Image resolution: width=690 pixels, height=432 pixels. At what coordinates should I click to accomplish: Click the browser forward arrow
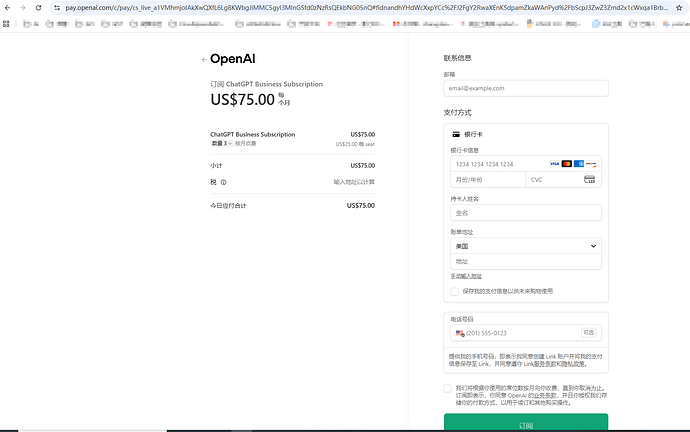coord(23,7)
